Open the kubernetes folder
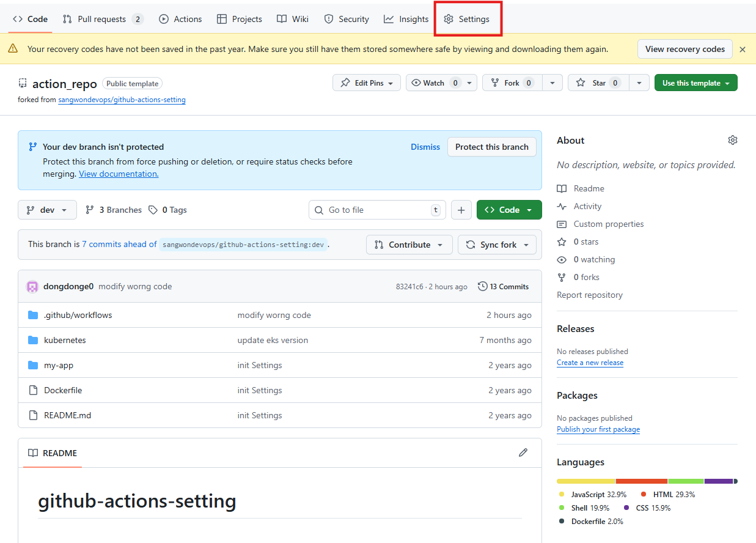 pyautogui.click(x=65, y=340)
